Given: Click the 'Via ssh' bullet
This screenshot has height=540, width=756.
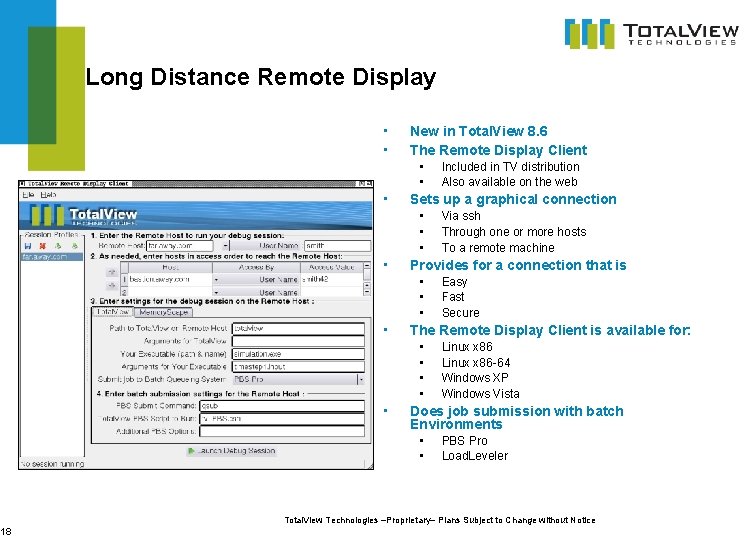Looking at the screenshot, I should pyautogui.click(x=461, y=216).
